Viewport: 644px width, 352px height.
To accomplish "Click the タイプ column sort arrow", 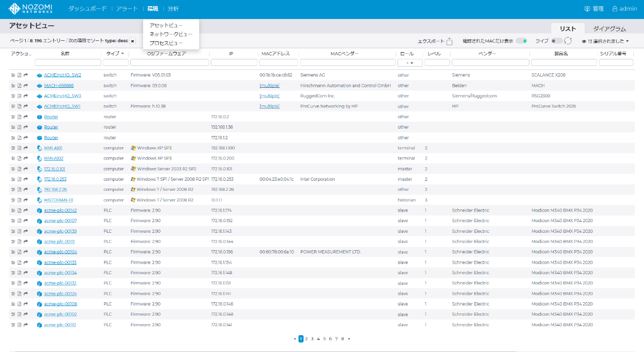I will (x=122, y=54).
